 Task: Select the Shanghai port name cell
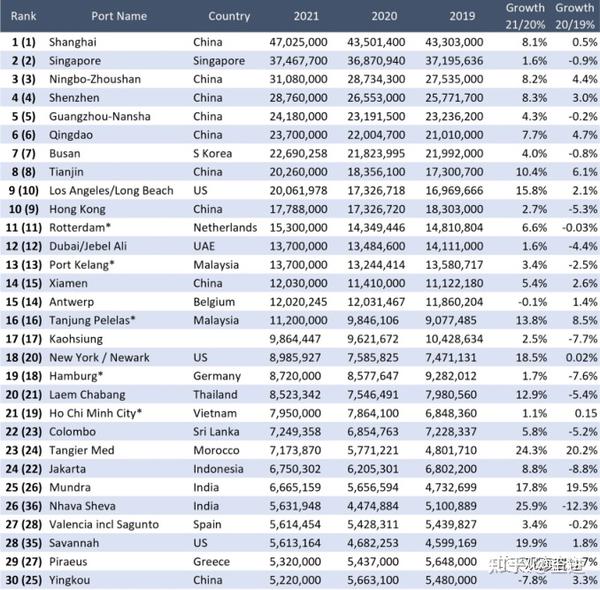(x=73, y=42)
